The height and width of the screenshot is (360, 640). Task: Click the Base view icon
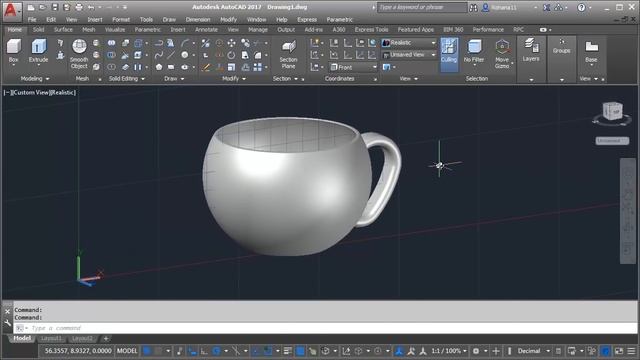pyautogui.click(x=591, y=51)
